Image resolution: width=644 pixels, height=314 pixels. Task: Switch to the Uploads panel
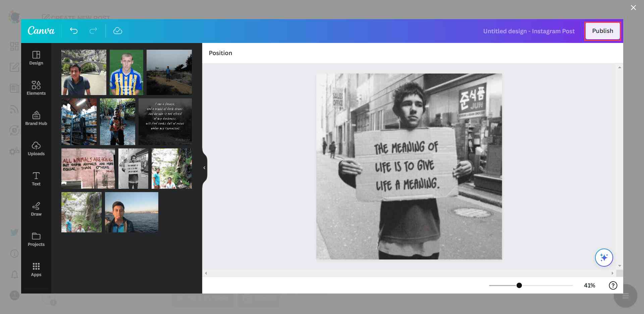click(x=36, y=149)
